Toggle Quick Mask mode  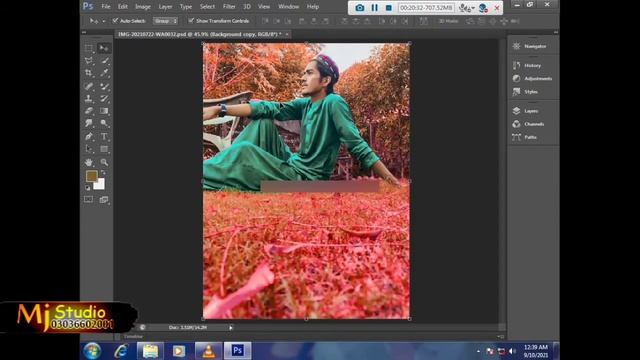pyautogui.click(x=89, y=200)
